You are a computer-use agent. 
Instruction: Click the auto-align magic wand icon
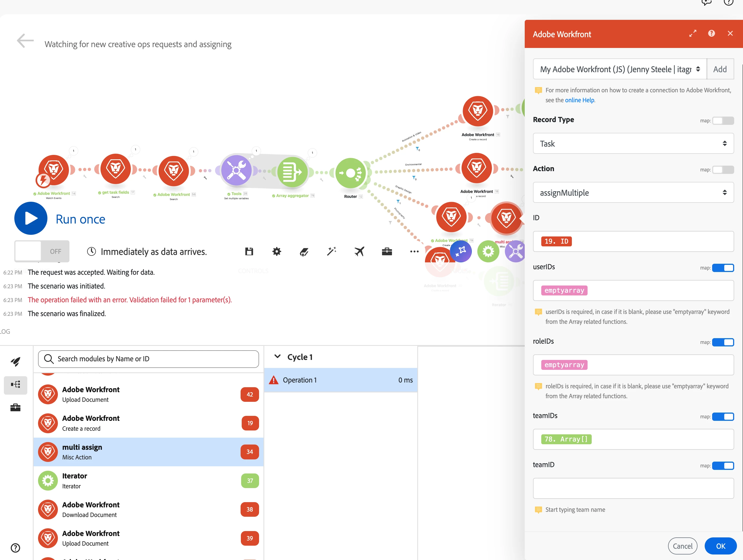(331, 251)
